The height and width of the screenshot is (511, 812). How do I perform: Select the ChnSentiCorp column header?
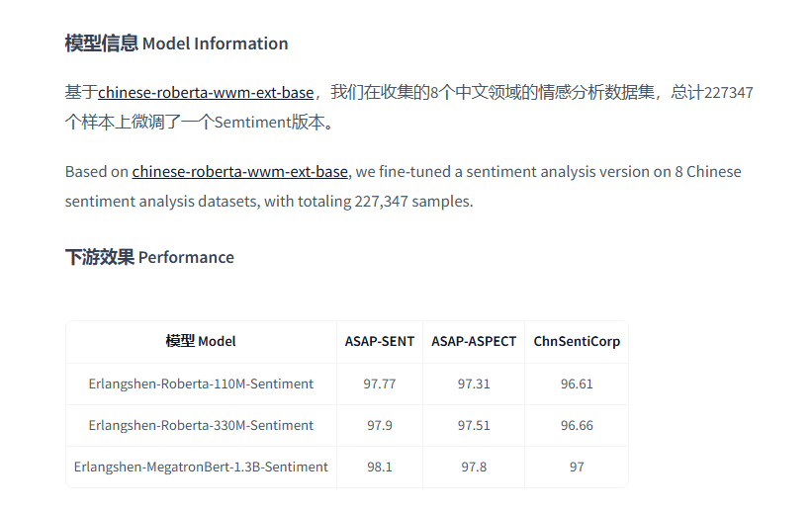tap(577, 341)
